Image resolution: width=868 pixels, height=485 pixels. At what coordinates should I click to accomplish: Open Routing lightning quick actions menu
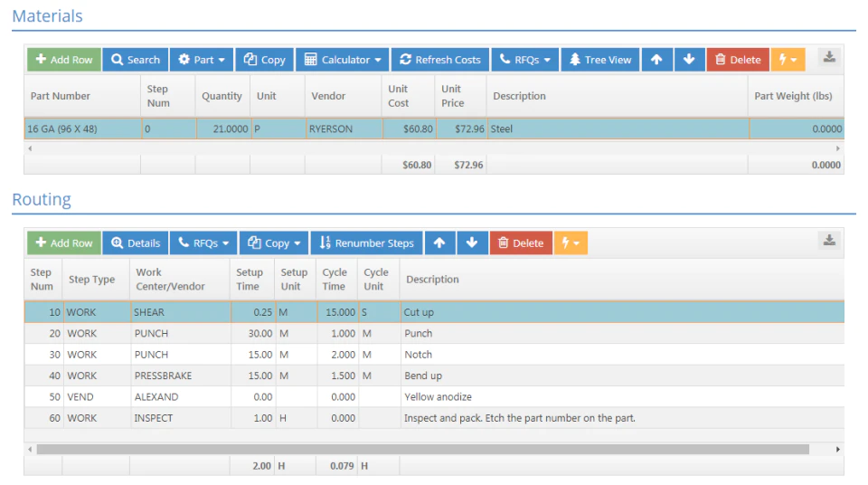tap(571, 242)
